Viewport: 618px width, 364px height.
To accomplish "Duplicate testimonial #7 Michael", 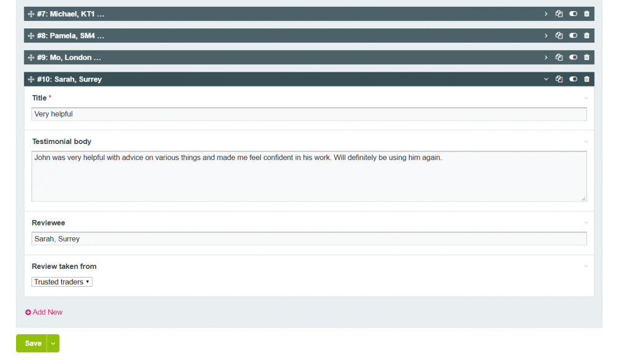I will pos(559,14).
